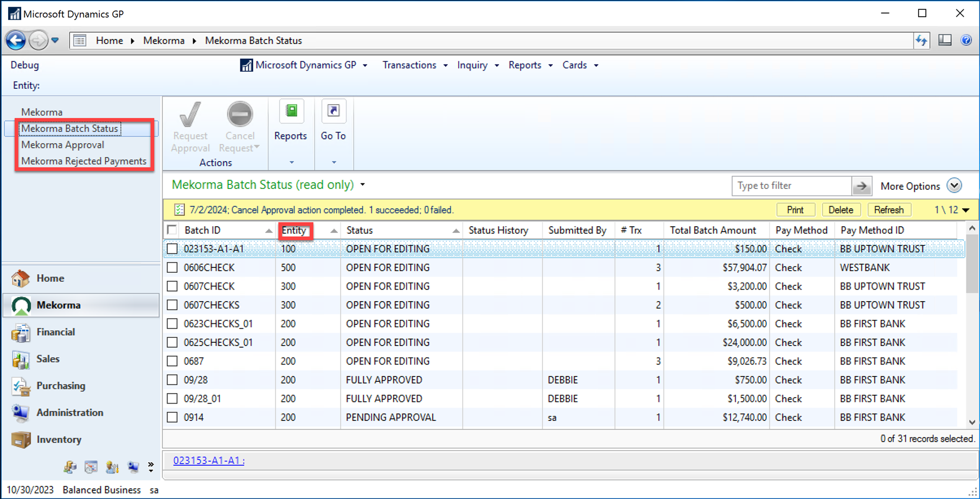Image resolution: width=980 pixels, height=499 pixels.
Task: Click the Print button
Action: click(x=795, y=210)
